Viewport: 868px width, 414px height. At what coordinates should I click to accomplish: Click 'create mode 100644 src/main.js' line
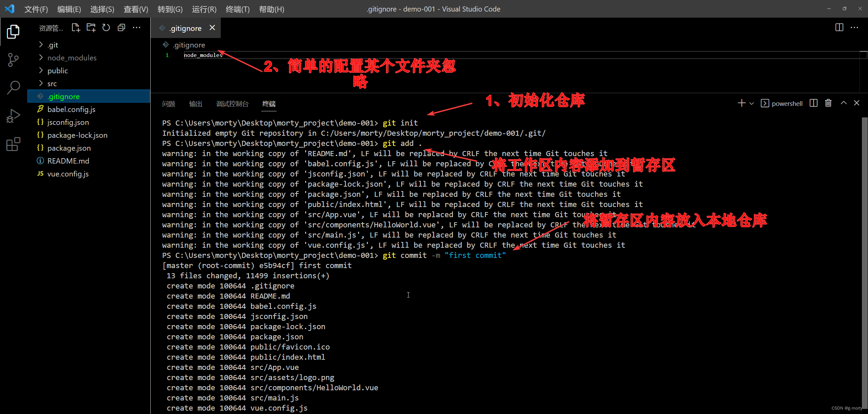(232, 398)
